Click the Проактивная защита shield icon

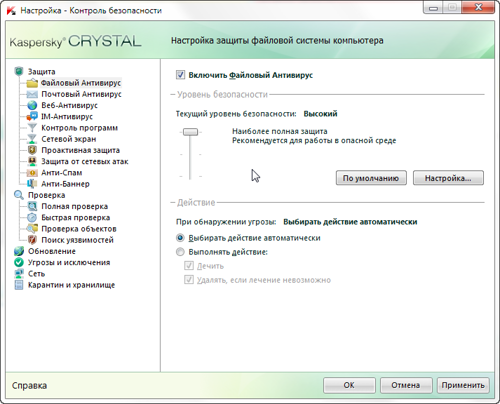(x=32, y=150)
